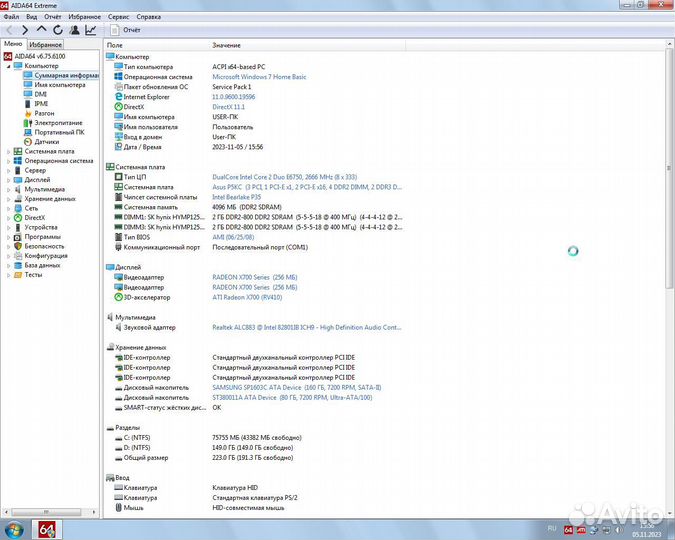Click the База данных icon in the tree
Viewport: 675px width, 540px height.
click(x=18, y=265)
